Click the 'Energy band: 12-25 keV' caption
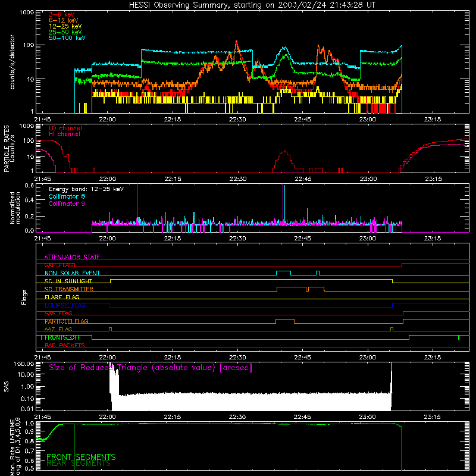This screenshot has height=476, width=476. tap(86, 189)
